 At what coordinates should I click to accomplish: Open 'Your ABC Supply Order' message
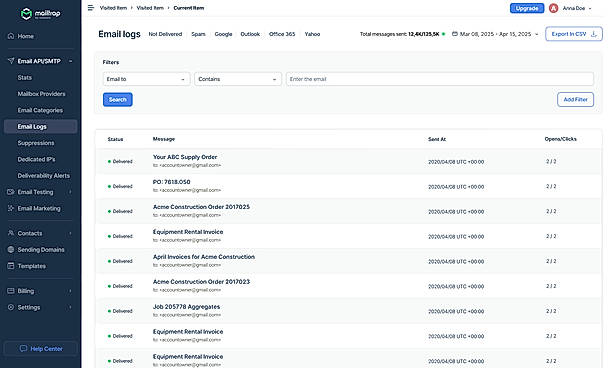click(185, 157)
